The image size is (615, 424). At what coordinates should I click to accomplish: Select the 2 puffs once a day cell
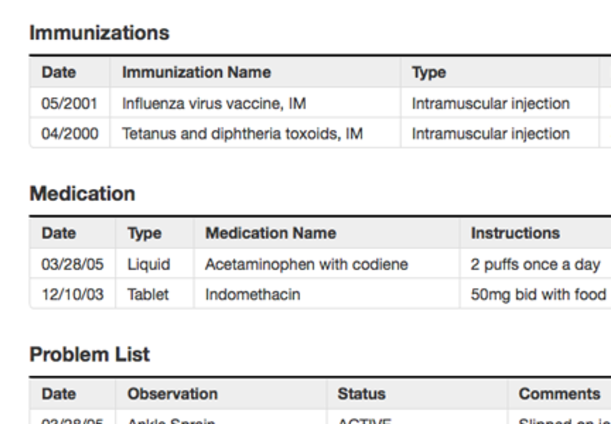(x=535, y=265)
